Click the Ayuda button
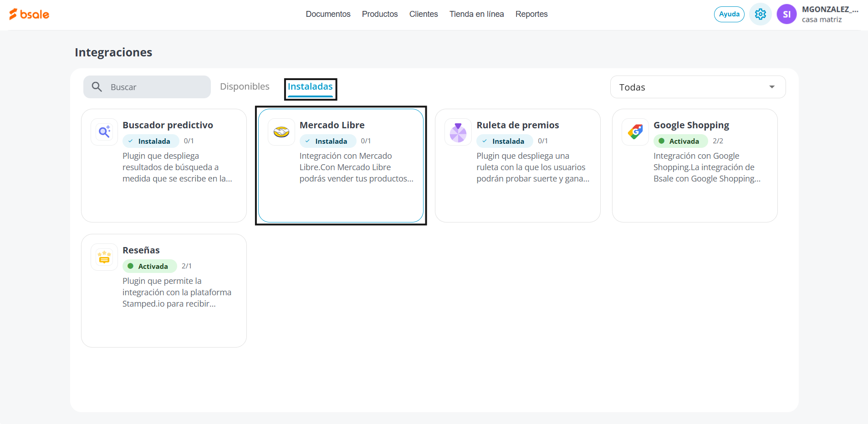 [x=729, y=14]
